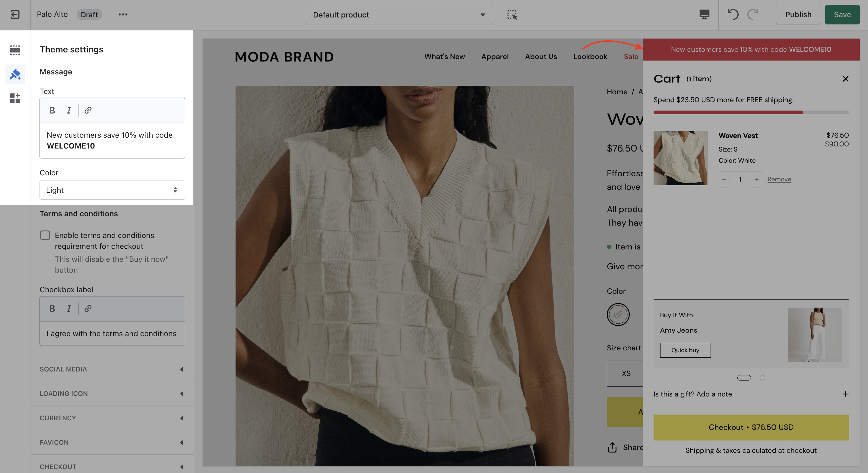Screen dimensions: 868x473
Task: Toggle the inspector selection icon
Action: point(512,14)
